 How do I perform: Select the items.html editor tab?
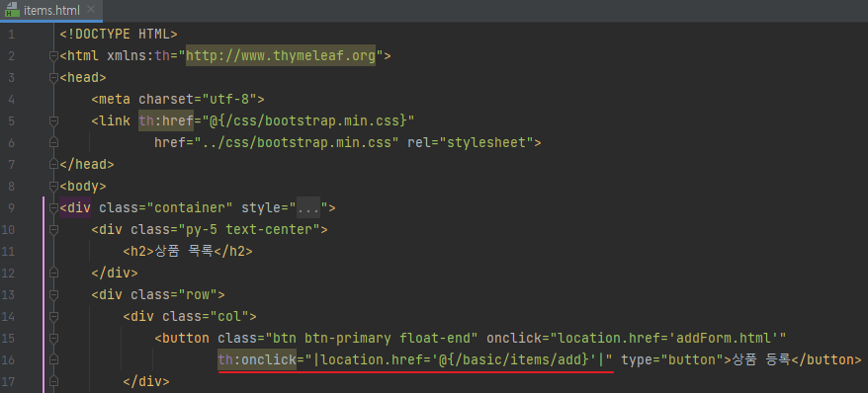click(51, 10)
